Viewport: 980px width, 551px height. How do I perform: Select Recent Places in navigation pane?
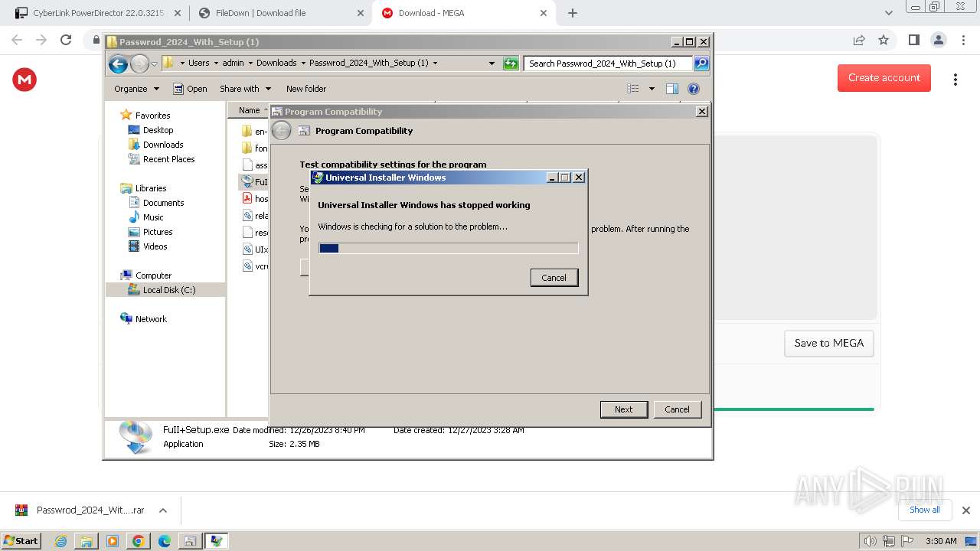(x=168, y=159)
